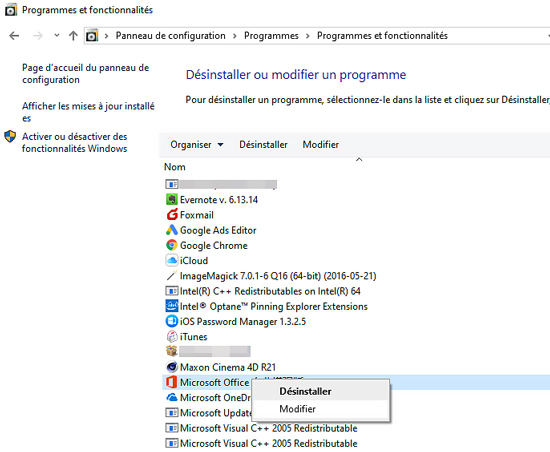
Task: Navigate to Panneau de configuration breadcrumb
Action: click(170, 36)
